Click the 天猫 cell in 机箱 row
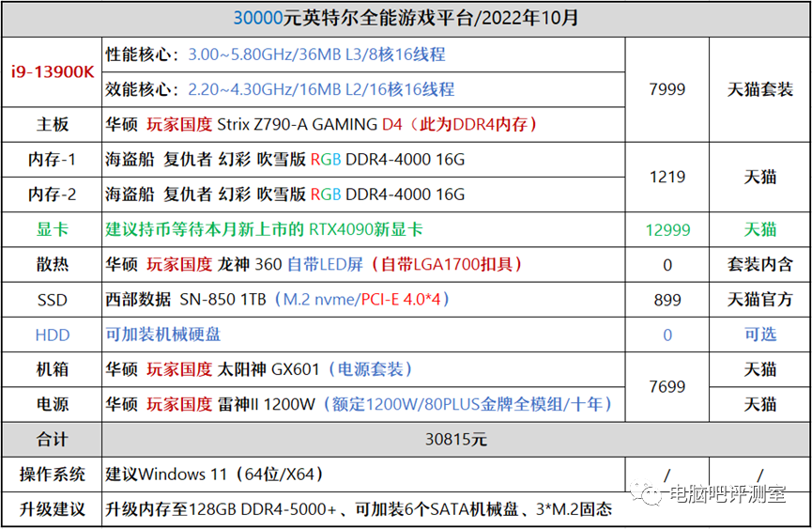 pos(759,370)
